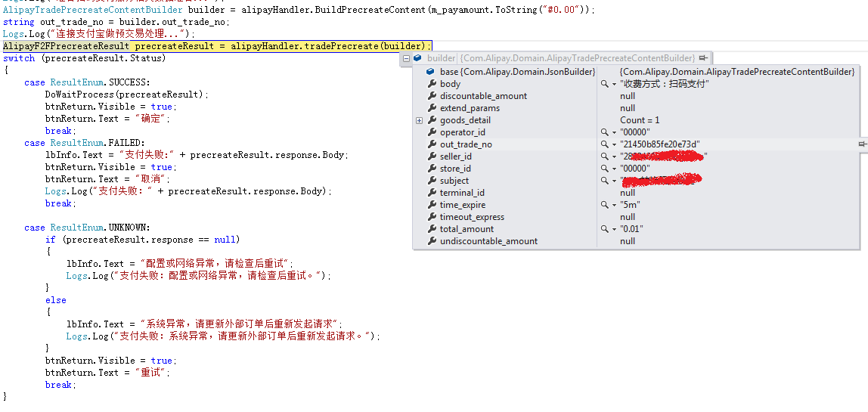This screenshot has width=868, height=412.
Task: Open the visualizer dropdown arrow for out_trade_no
Action: tap(614, 144)
